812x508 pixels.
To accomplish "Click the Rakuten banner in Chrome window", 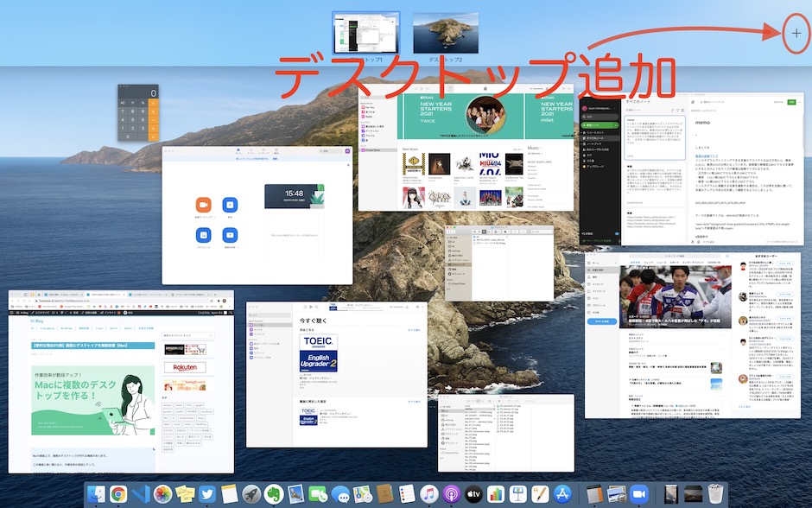I will tap(185, 367).
